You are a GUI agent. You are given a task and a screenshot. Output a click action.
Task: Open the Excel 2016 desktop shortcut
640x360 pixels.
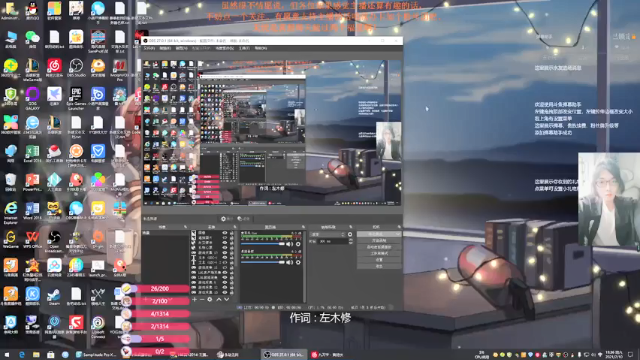coord(32,154)
